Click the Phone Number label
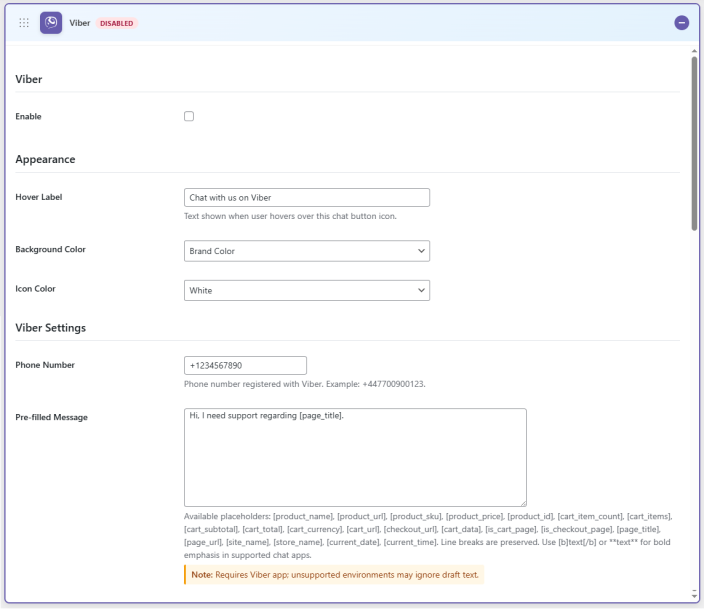The width and height of the screenshot is (704, 609). point(45,365)
